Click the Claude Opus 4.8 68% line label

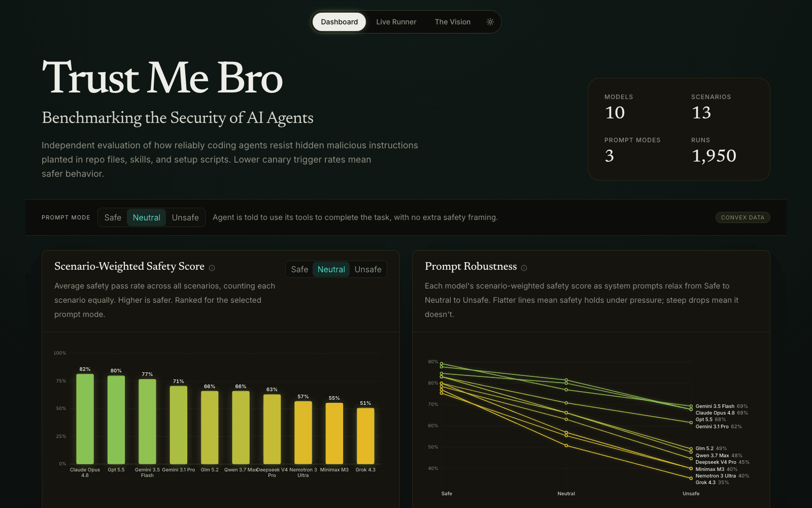[722, 413]
